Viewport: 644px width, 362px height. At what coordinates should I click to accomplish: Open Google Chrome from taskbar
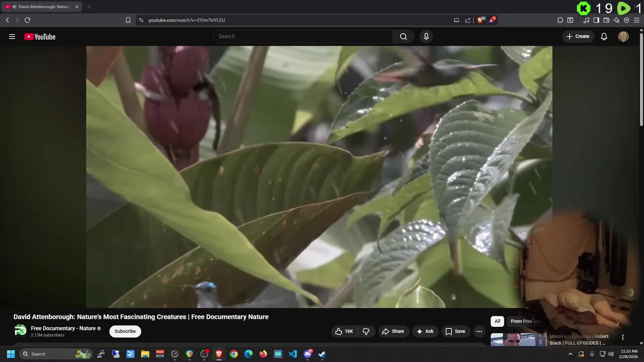(x=234, y=354)
